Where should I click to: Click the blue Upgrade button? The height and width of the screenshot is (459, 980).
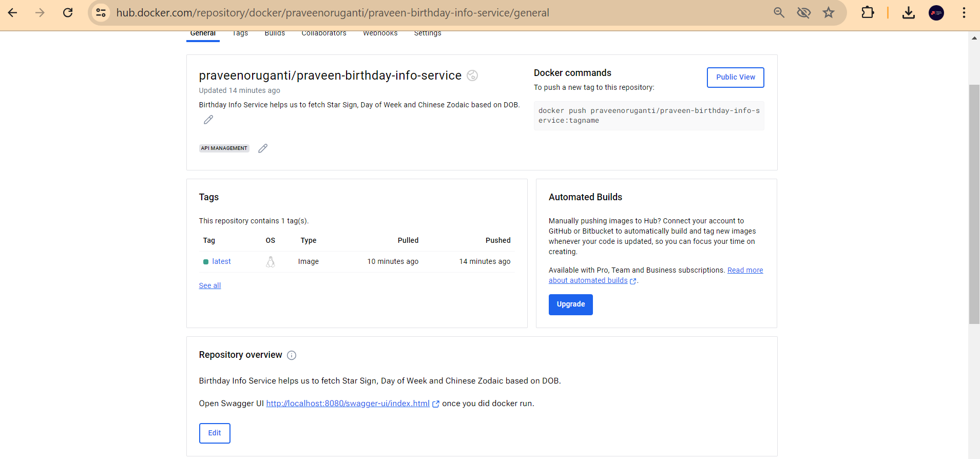pos(571,304)
